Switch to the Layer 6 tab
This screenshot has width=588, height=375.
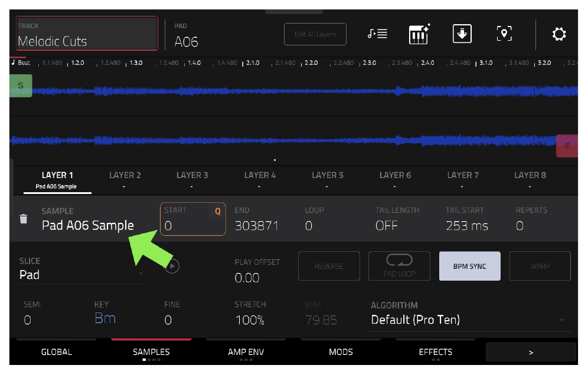pos(395,180)
